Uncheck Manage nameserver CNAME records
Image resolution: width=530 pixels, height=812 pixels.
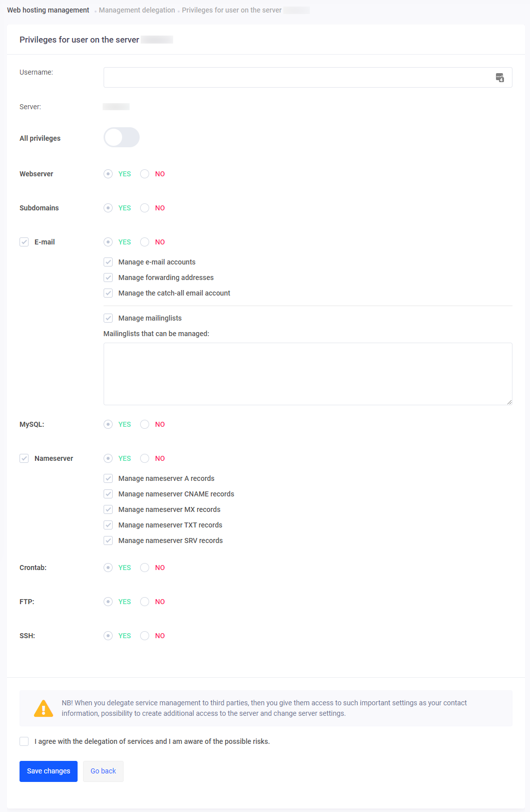[108, 494]
